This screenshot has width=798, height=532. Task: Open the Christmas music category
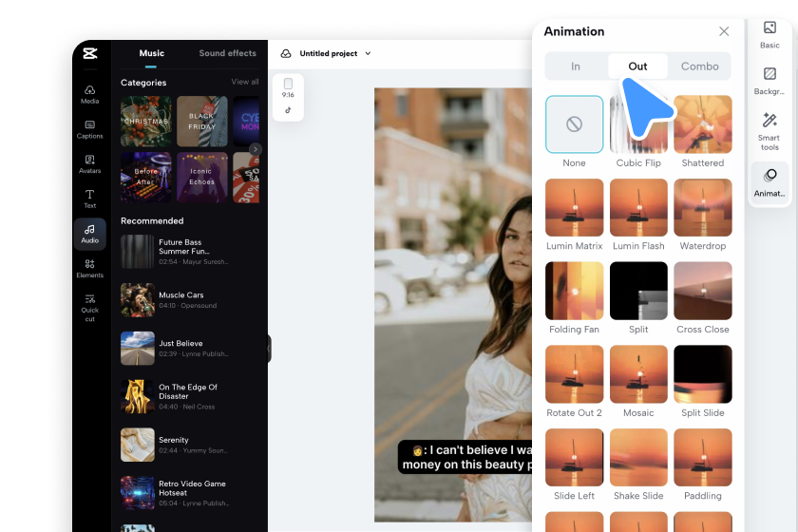click(146, 122)
